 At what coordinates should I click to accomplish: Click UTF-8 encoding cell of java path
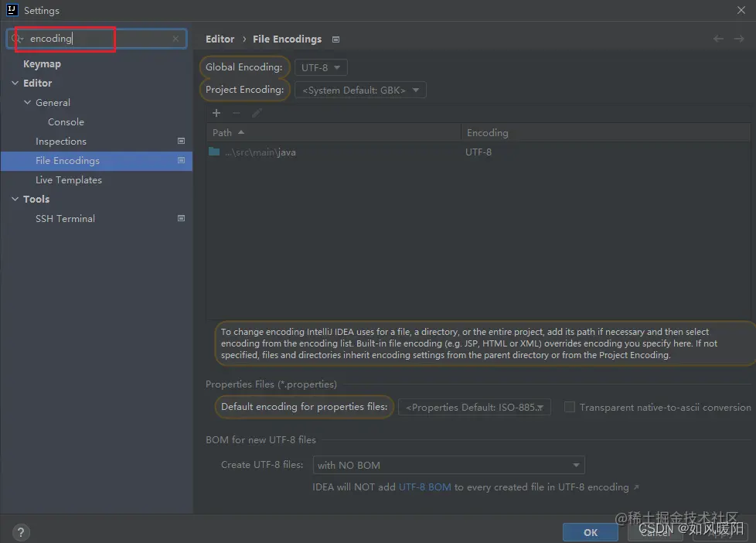478,152
